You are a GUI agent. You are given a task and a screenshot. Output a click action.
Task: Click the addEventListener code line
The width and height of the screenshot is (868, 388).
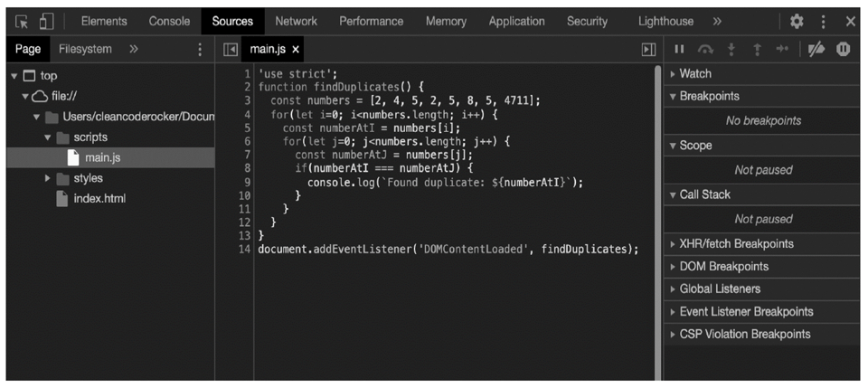tap(448, 250)
